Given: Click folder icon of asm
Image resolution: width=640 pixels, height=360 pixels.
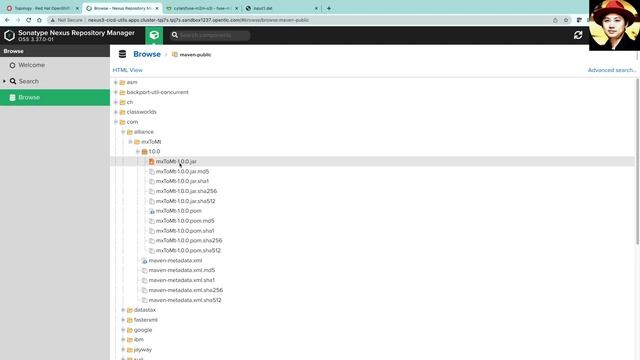Looking at the screenshot, I should [x=122, y=82].
